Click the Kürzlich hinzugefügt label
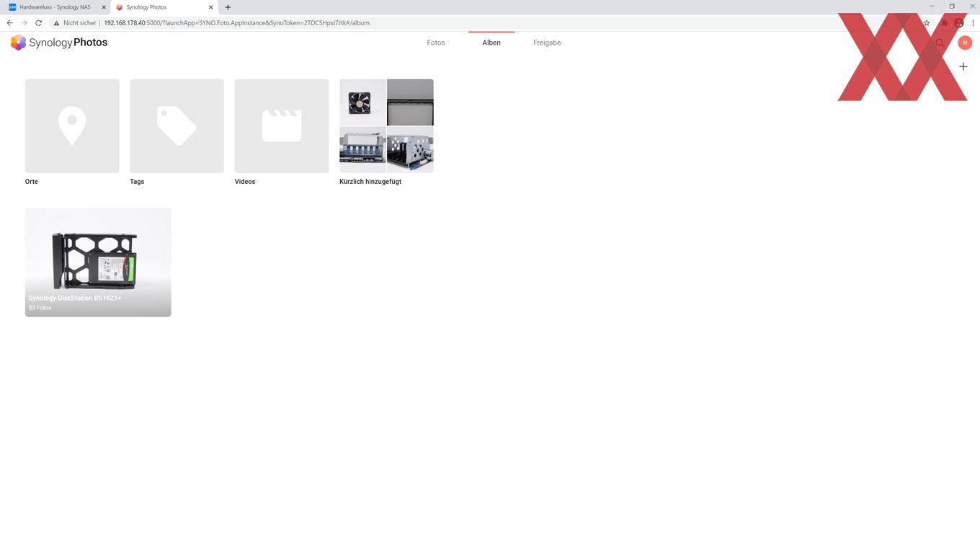 [x=370, y=182]
